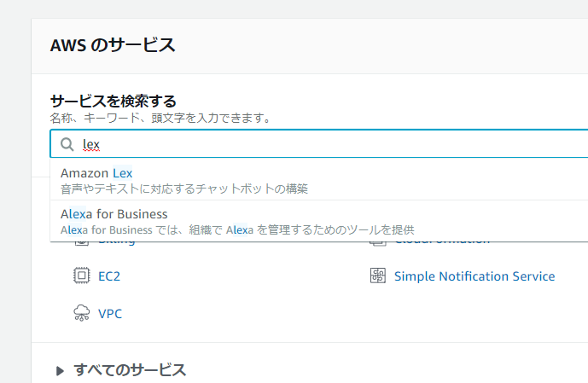Screen dimensions: 588x383
Task: Expand the すべてのサービス section
Action: [121, 370]
